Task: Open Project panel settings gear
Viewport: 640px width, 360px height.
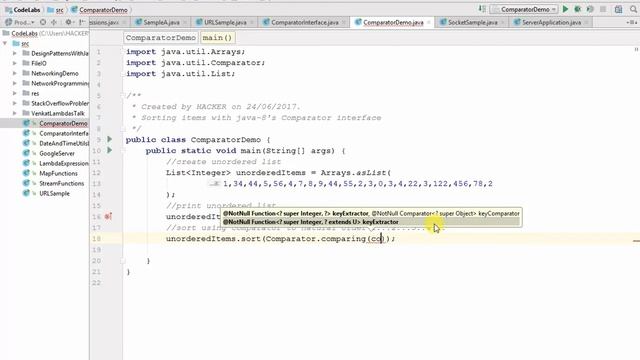Action: (69, 22)
